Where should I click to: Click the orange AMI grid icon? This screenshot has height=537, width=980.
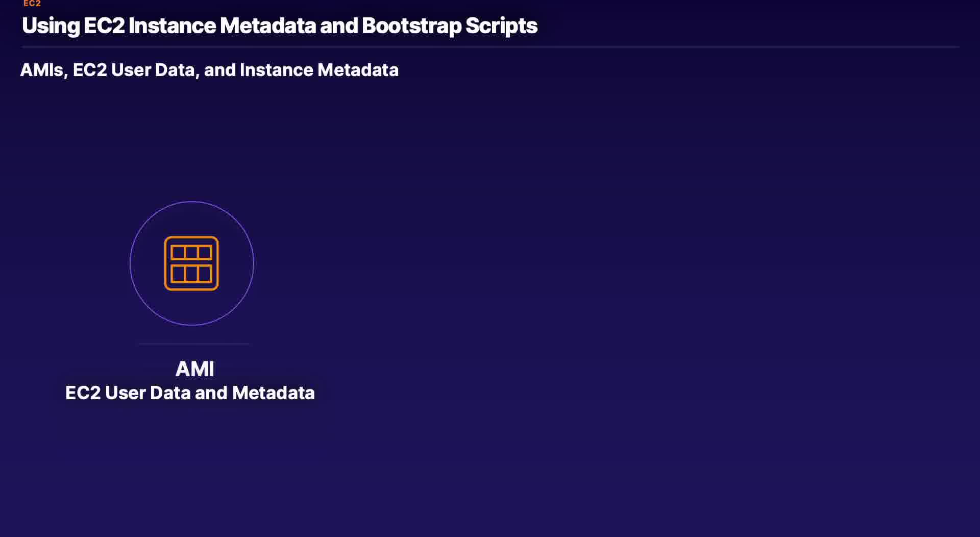click(x=191, y=263)
